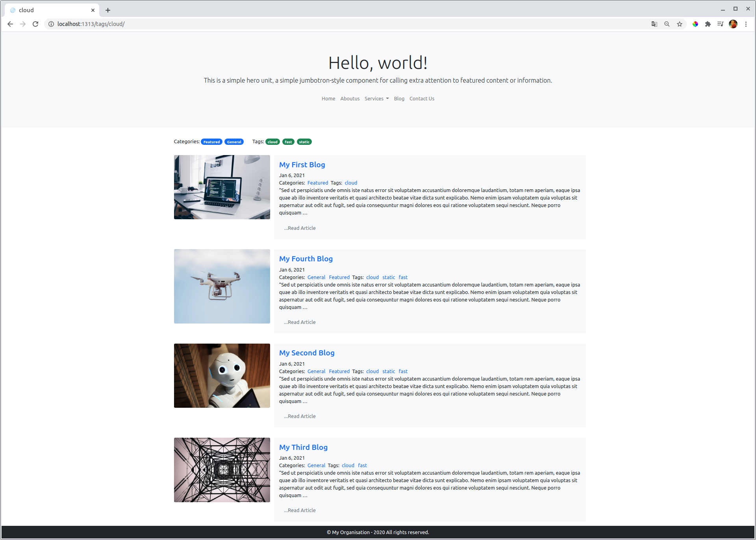Click the profile avatar in browser toolbar
756x540 pixels.
coord(733,24)
